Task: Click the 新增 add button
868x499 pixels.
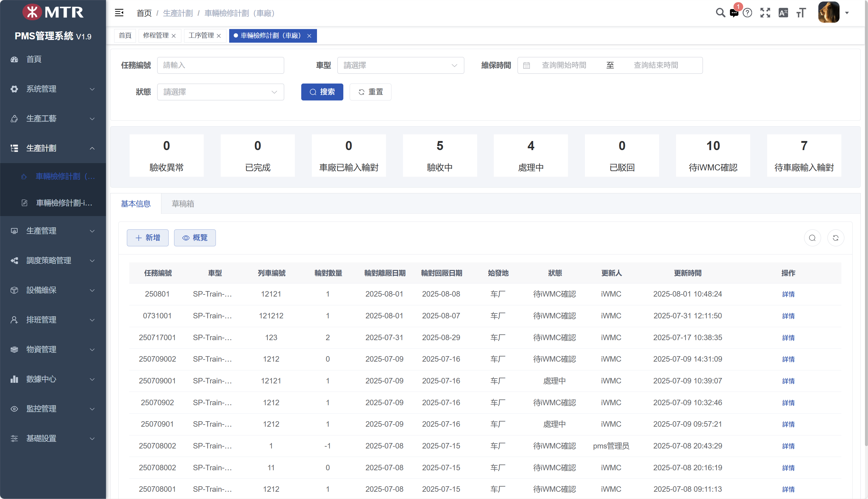Action: [147, 238]
